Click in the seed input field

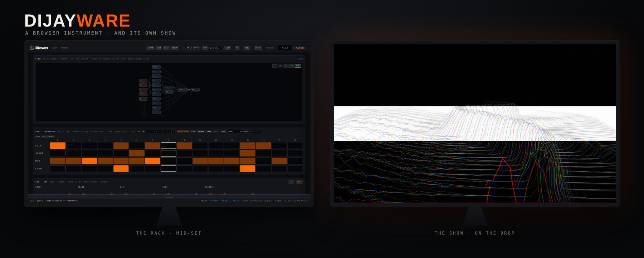tap(194, 48)
